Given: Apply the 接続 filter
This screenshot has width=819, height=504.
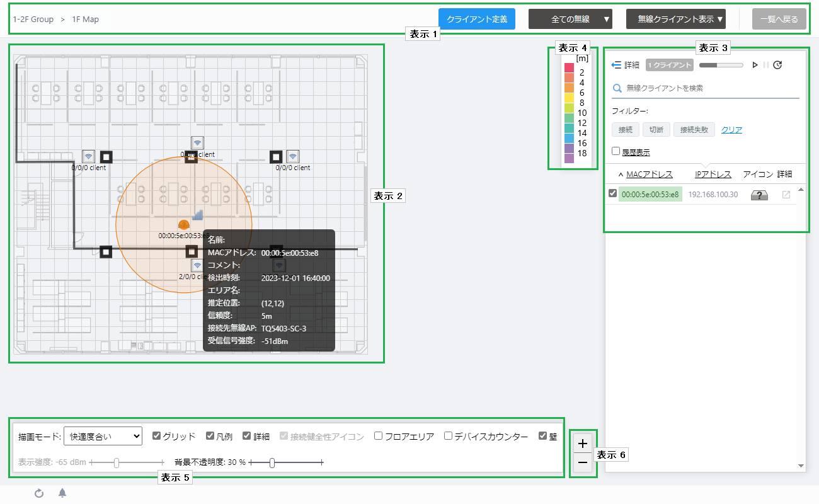Looking at the screenshot, I should 626,130.
